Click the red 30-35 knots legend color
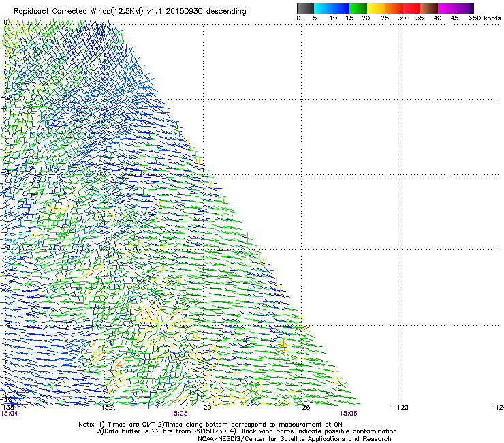 click(x=411, y=8)
